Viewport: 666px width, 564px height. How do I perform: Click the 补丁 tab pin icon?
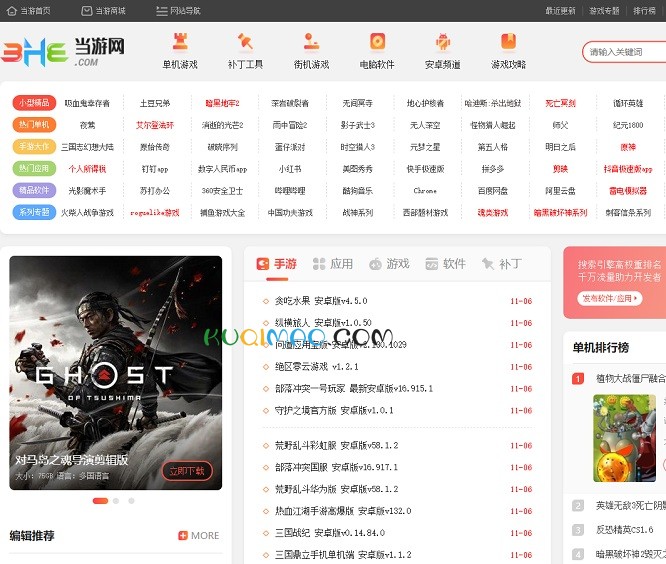pos(488,264)
